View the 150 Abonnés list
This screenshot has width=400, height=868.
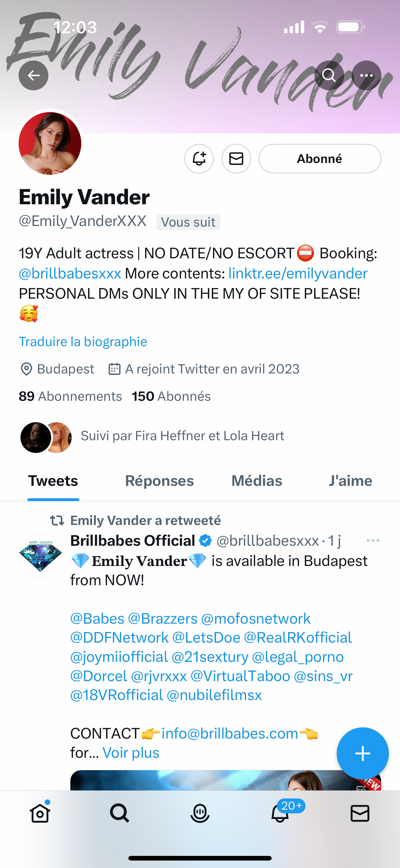pos(171,396)
